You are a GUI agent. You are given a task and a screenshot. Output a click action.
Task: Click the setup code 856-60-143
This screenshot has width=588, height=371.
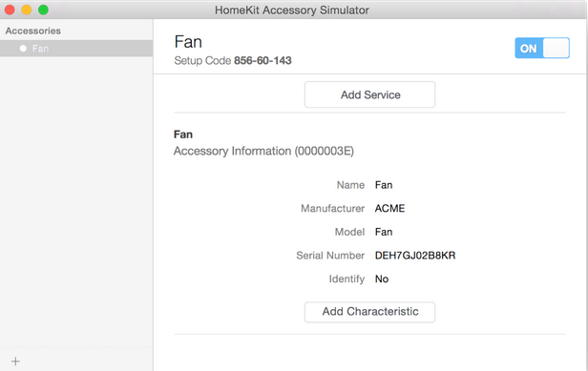(x=262, y=60)
